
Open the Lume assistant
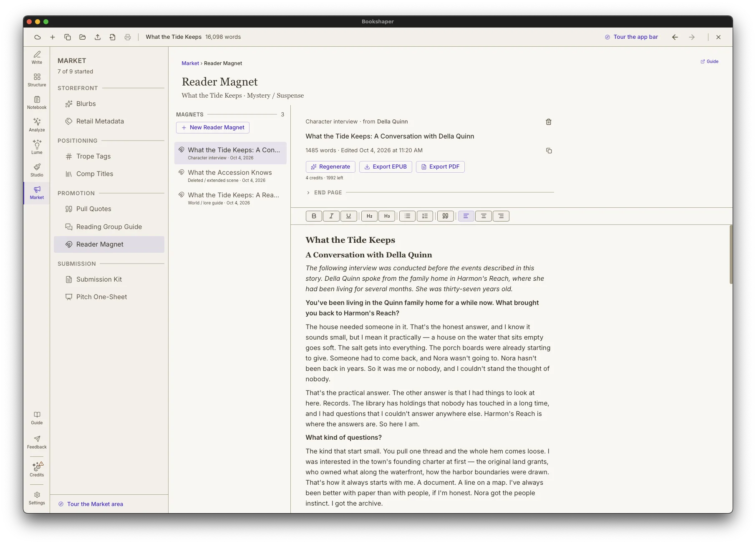[37, 148]
